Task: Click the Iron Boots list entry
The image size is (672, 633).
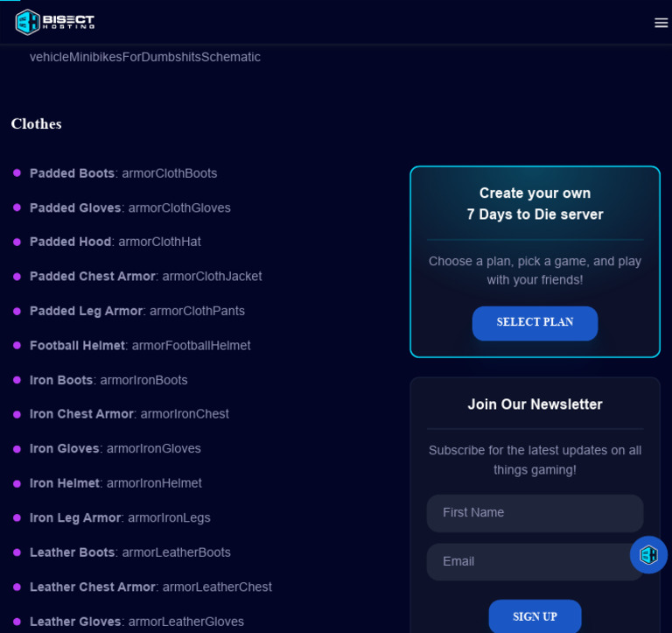Action: click(108, 380)
